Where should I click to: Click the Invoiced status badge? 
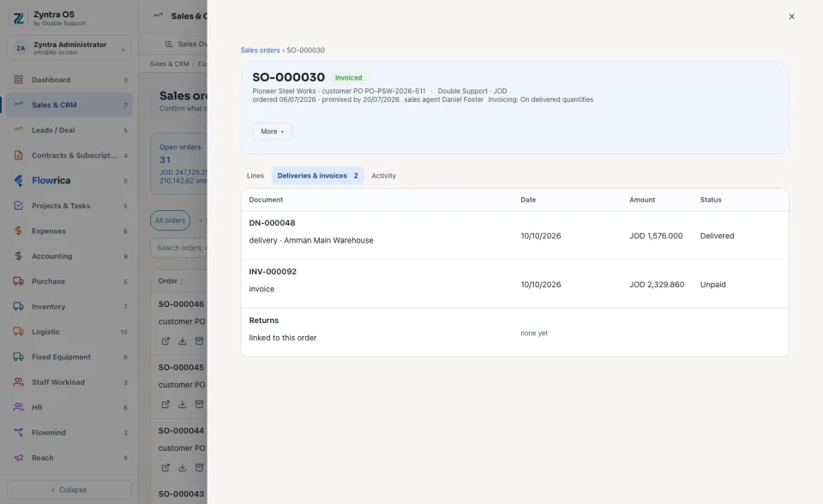tap(349, 78)
